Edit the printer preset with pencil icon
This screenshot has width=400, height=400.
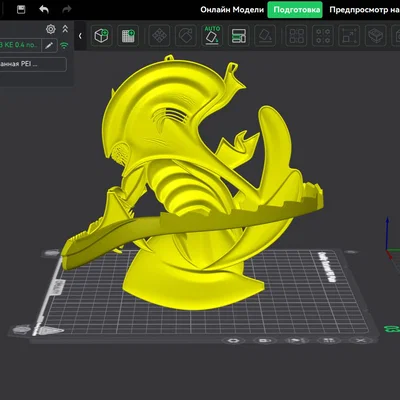coord(49,45)
